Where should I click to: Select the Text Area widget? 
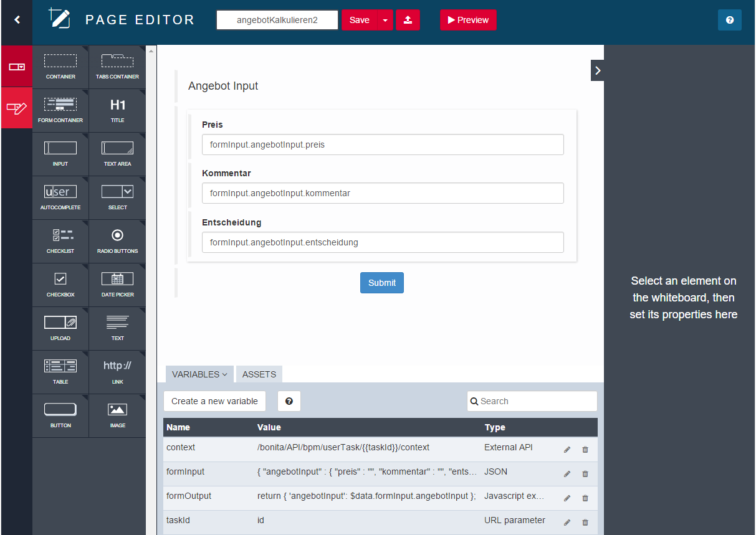117,154
